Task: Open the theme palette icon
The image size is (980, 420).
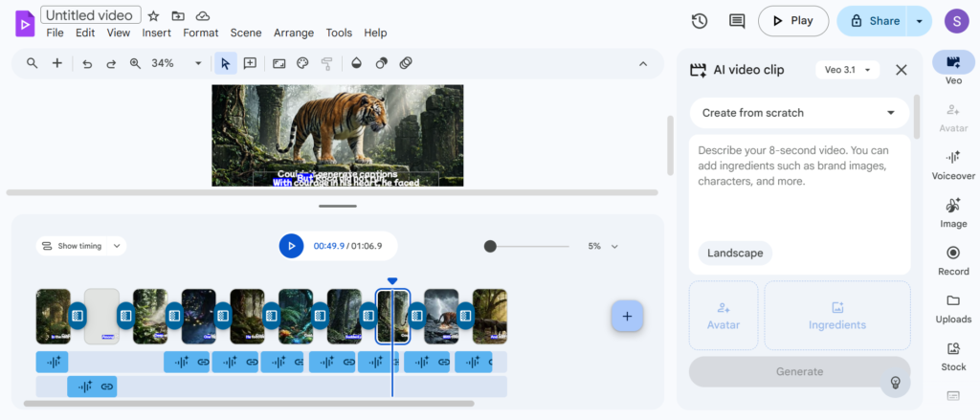Action: 302,63
